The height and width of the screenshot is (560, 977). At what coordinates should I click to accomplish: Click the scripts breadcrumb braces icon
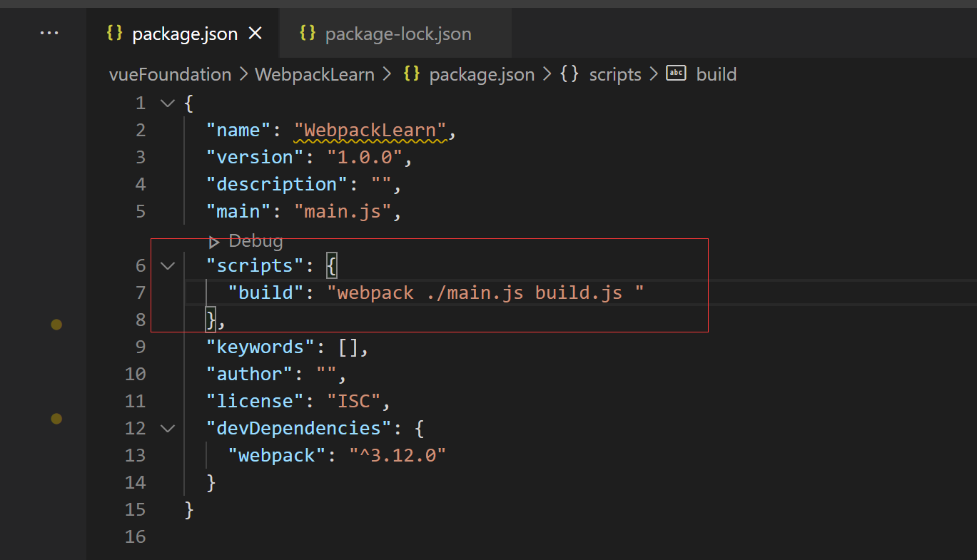569,74
